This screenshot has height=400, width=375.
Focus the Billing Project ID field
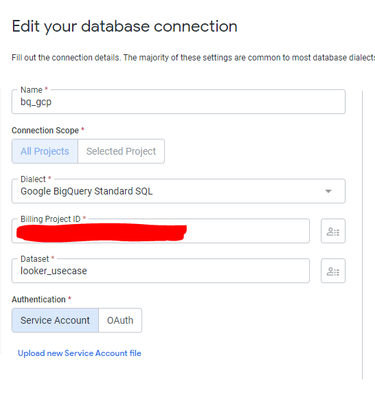[160, 231]
